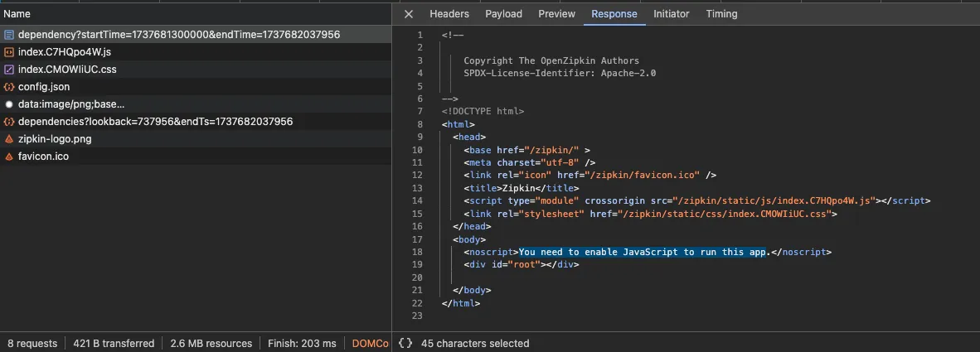980x352 pixels.
Task: Select the dependencies?lookback=737956 request
Action: tap(196, 122)
